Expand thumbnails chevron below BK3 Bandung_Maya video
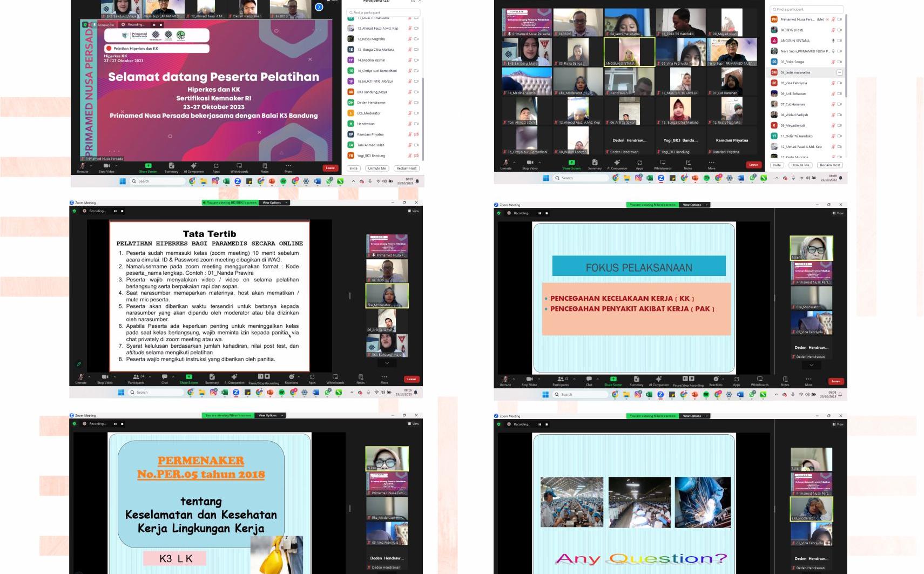924x574 pixels. coord(387,363)
